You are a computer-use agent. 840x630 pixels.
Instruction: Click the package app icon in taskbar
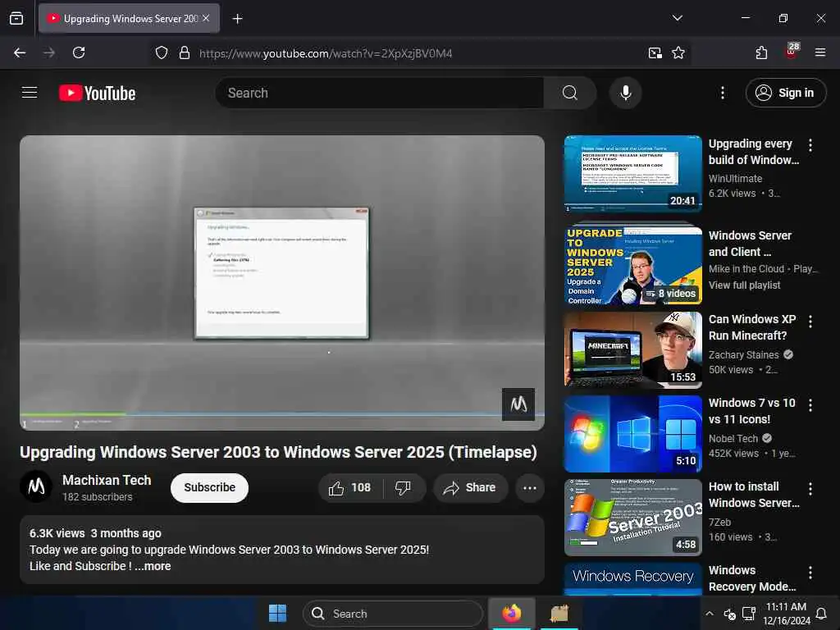tap(559, 613)
